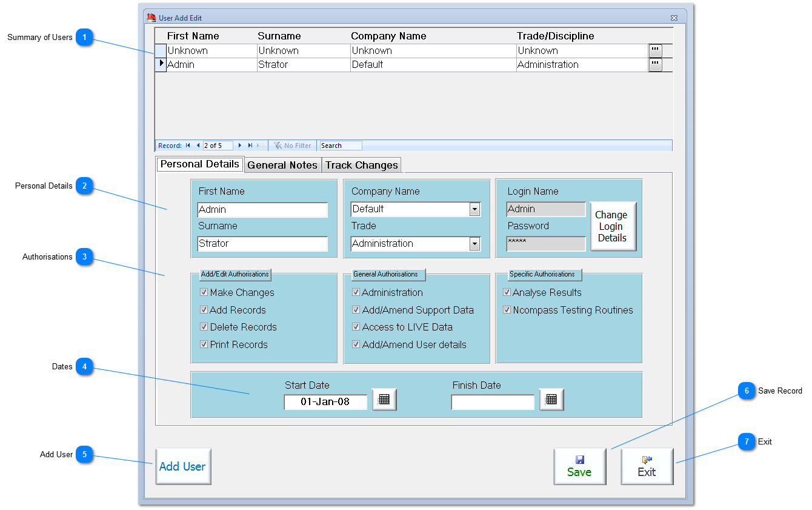Disable Analyse Results authorisation

[507, 292]
